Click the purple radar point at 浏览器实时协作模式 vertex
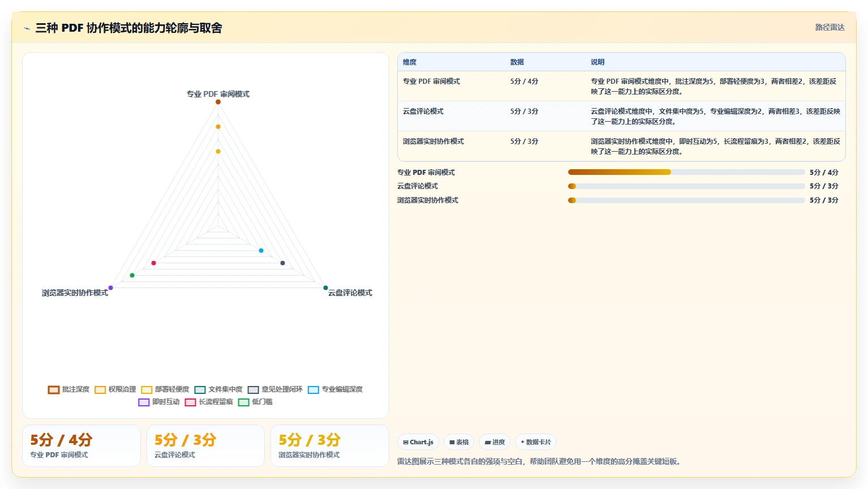The width and height of the screenshot is (868, 489). click(111, 288)
